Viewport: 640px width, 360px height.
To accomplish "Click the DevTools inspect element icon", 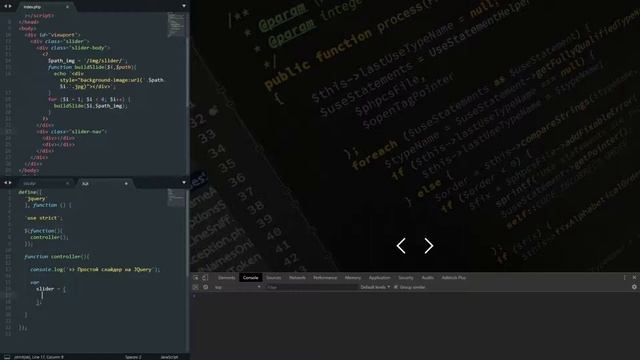I will click(x=196, y=278).
